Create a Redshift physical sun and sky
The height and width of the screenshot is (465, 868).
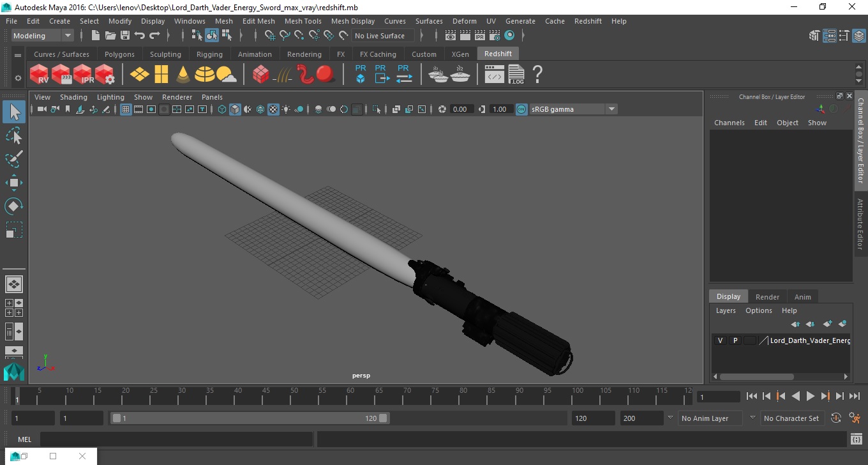click(227, 75)
